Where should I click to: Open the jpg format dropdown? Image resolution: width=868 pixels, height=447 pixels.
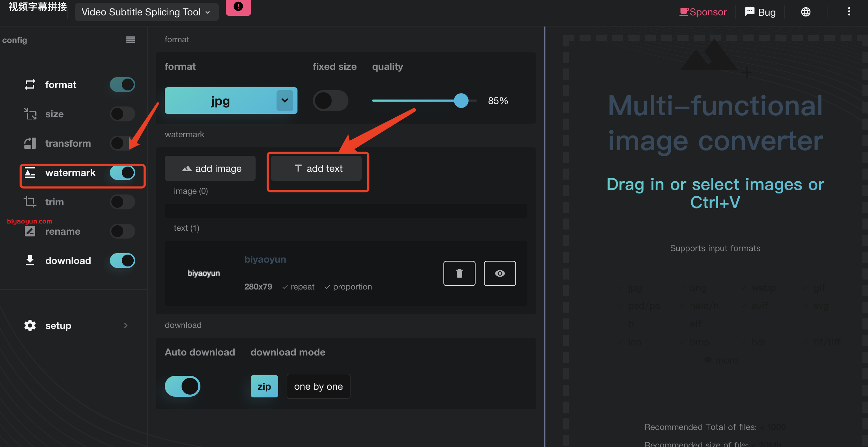(231, 101)
